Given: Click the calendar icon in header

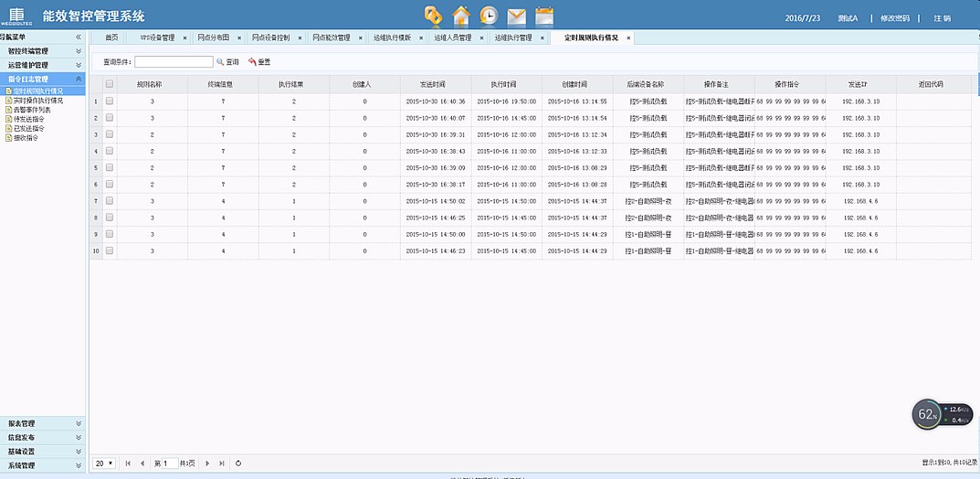Looking at the screenshot, I should point(544,16).
